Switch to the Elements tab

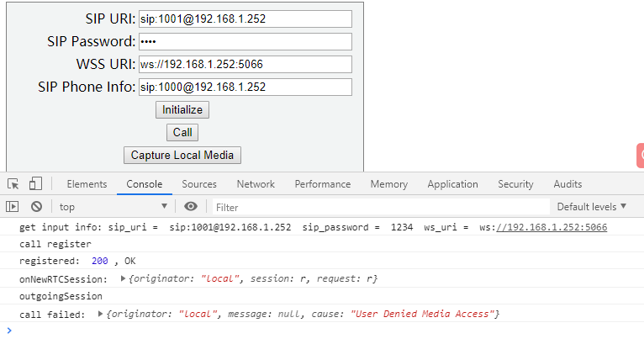pyautogui.click(x=87, y=184)
